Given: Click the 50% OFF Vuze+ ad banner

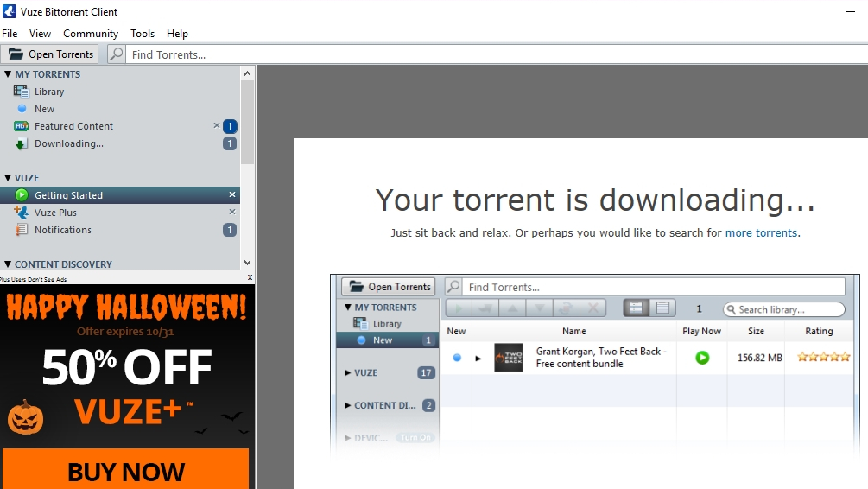Looking at the screenshot, I should pos(127,388).
